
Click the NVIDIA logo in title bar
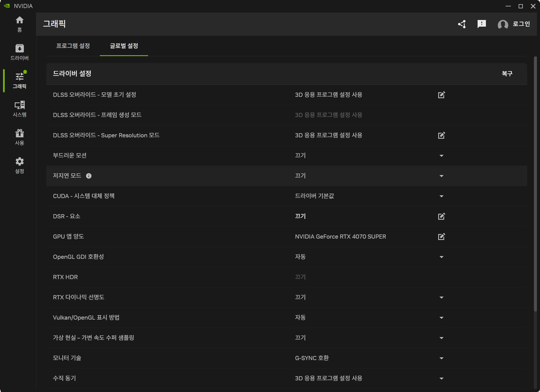coord(7,6)
